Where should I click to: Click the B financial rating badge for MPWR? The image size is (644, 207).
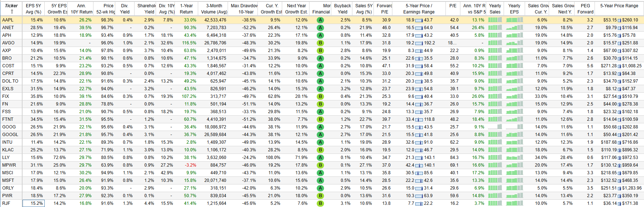click(x=320, y=165)
